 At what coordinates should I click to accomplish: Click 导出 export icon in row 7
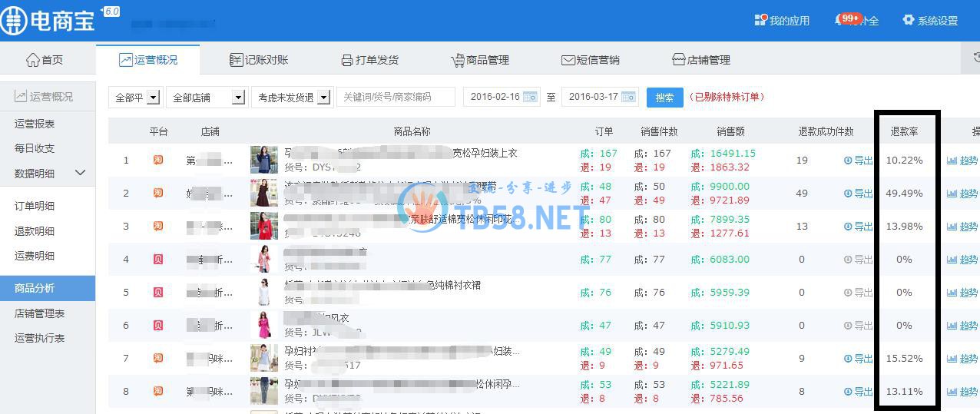click(848, 359)
